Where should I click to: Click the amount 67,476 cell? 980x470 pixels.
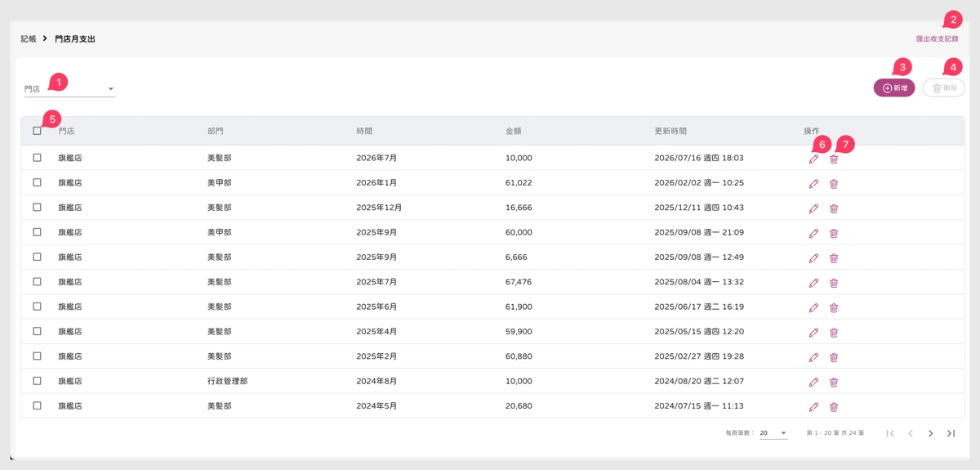519,282
